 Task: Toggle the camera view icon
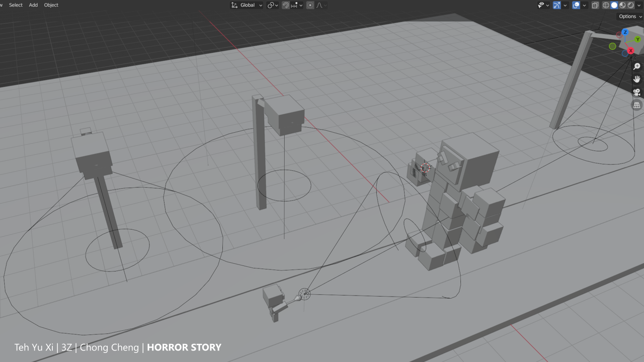click(x=637, y=93)
